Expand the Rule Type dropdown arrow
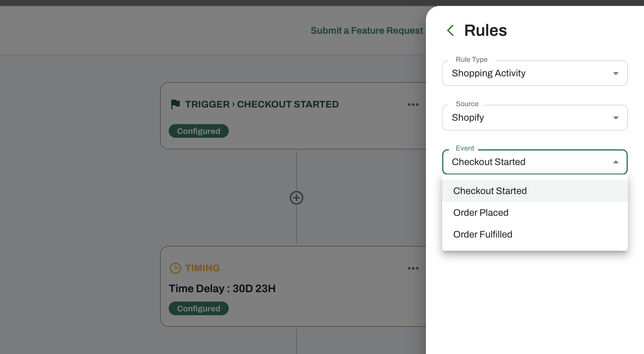 (x=615, y=73)
